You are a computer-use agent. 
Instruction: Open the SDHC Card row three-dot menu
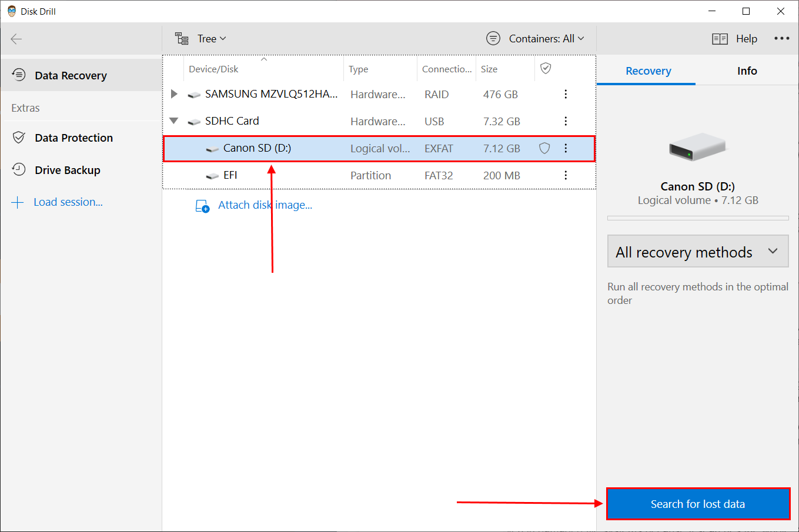[x=566, y=121]
